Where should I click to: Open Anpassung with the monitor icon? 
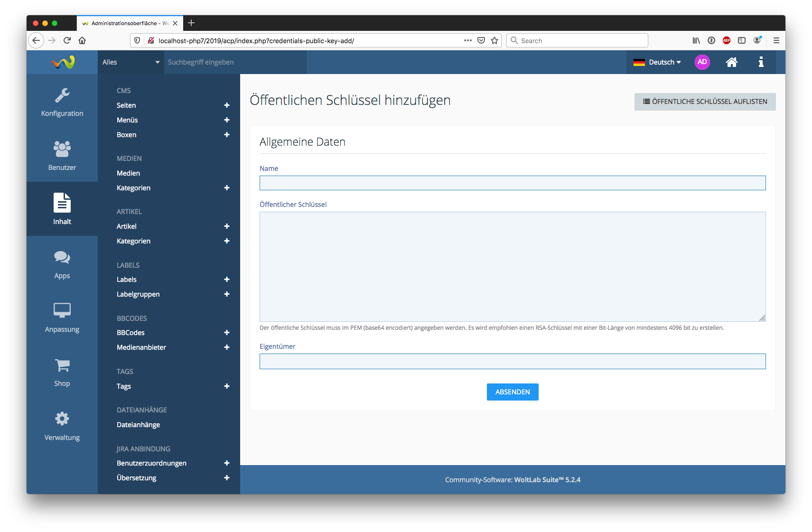62,317
